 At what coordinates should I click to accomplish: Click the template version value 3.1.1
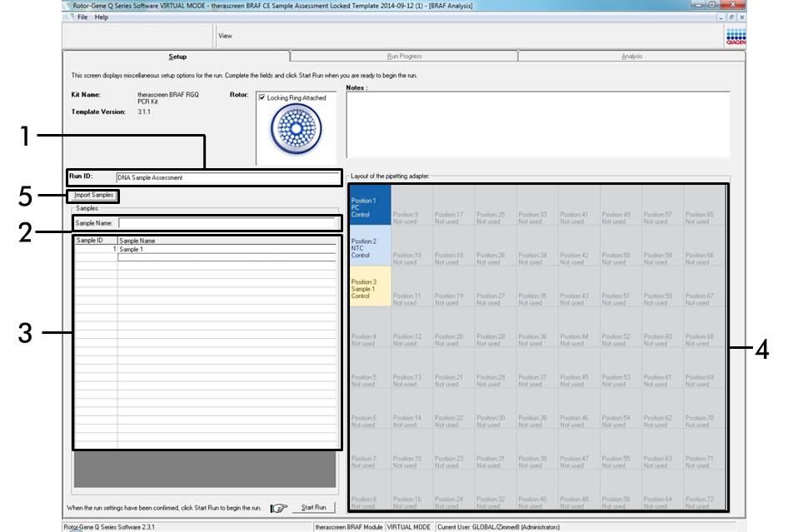click(x=144, y=112)
